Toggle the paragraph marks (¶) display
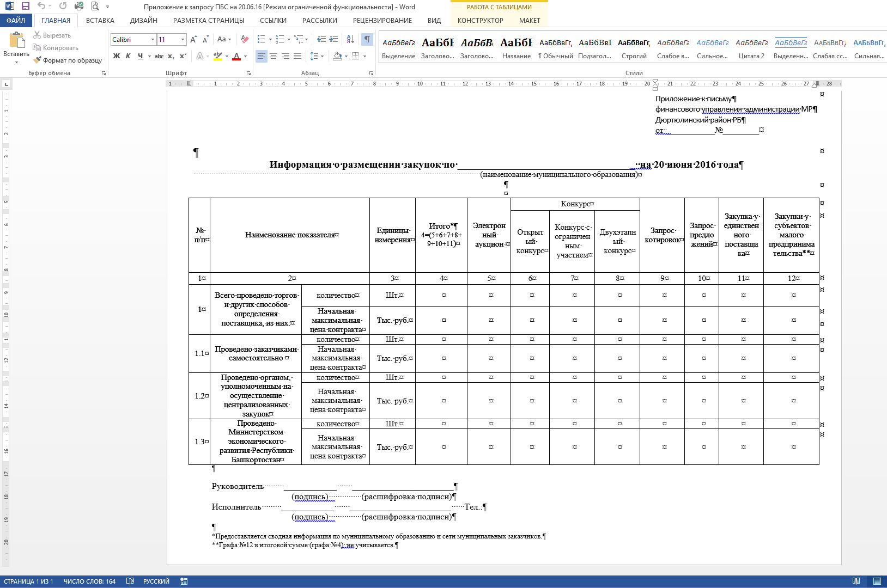This screenshot has width=887, height=588. click(x=367, y=39)
